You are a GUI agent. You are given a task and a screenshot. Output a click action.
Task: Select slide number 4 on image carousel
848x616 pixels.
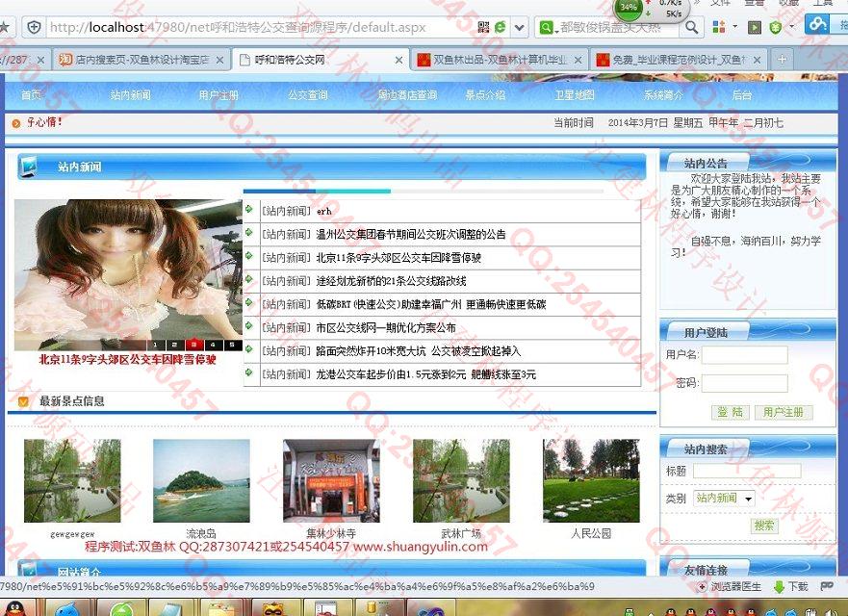pyautogui.click(x=213, y=345)
